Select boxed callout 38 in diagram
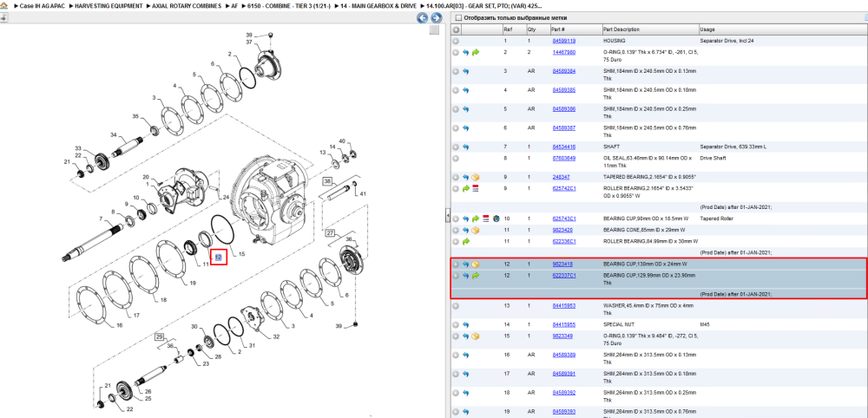 (327, 181)
